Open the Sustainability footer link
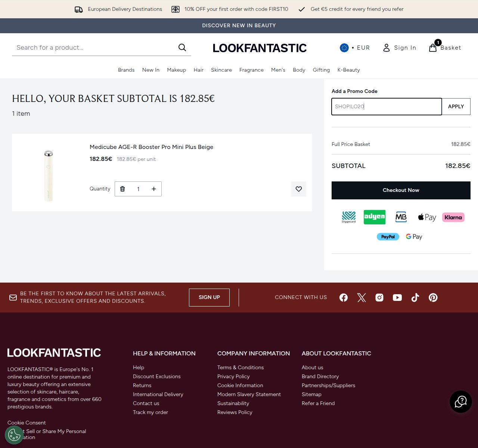Viewport: 478px width, 448px height. pyautogui.click(x=233, y=403)
